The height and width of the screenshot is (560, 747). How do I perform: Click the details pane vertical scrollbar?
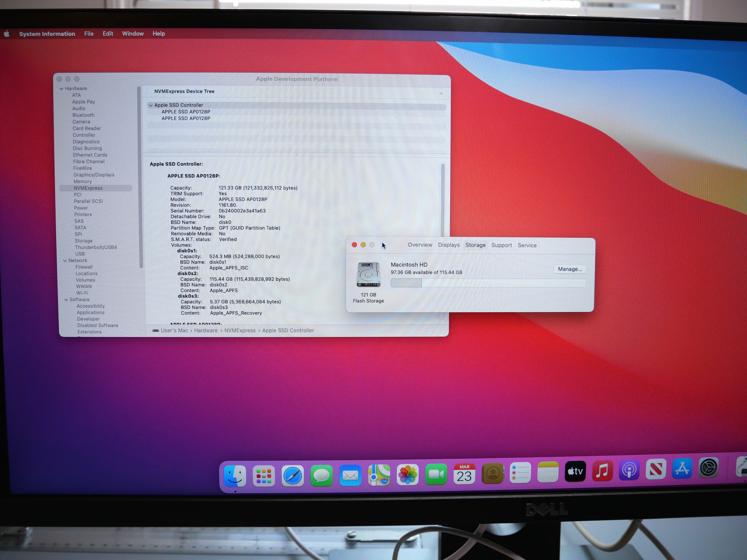[443, 200]
